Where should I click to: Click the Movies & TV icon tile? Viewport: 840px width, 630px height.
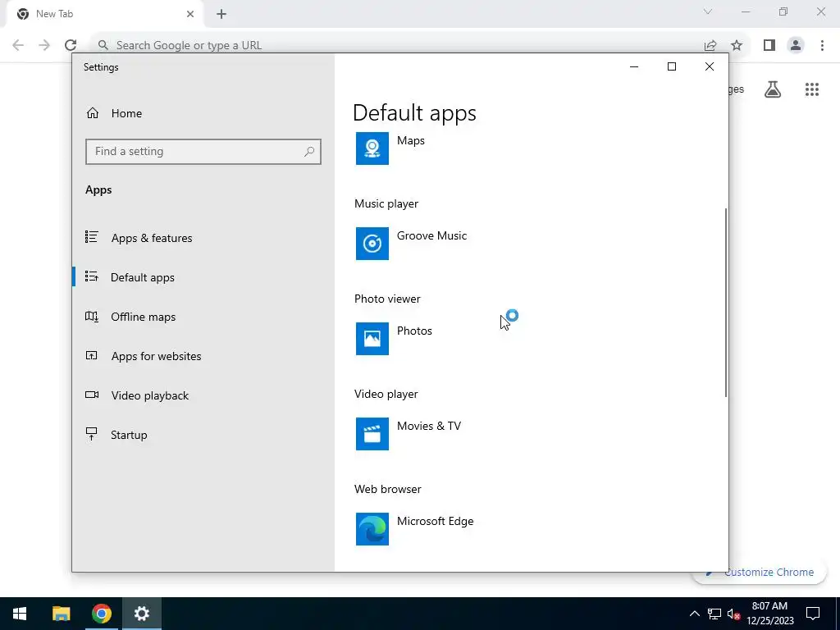[x=372, y=434]
